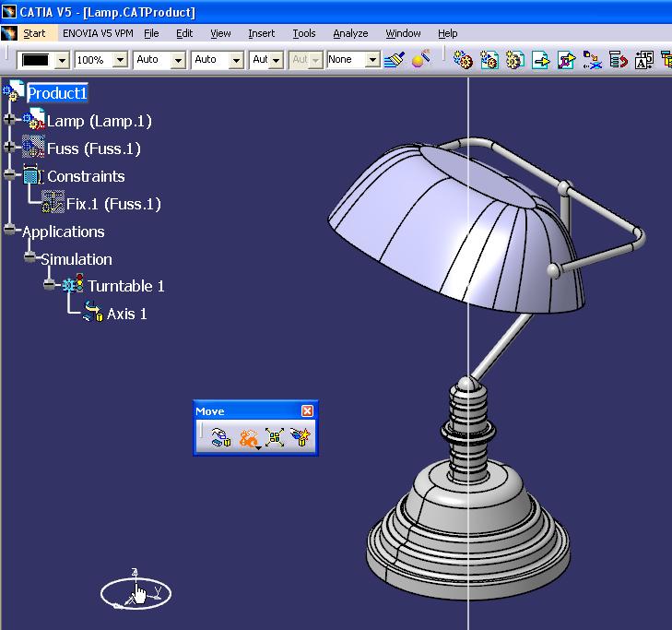Click the Lamp product tree icon
The image size is (672, 630).
click(33, 119)
